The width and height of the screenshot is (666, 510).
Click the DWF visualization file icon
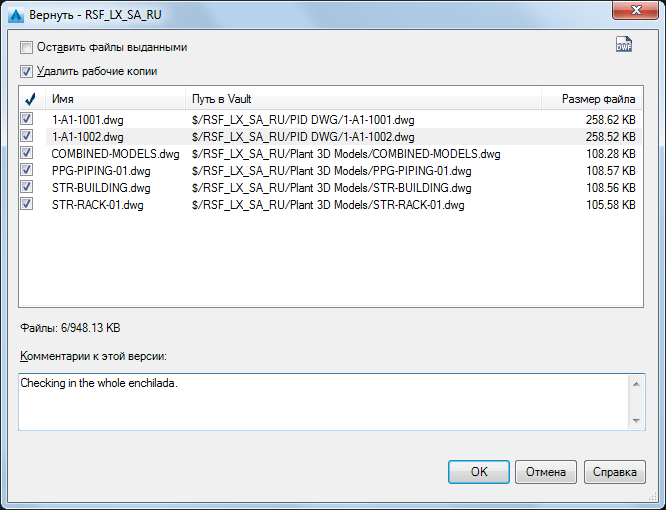pos(624,45)
